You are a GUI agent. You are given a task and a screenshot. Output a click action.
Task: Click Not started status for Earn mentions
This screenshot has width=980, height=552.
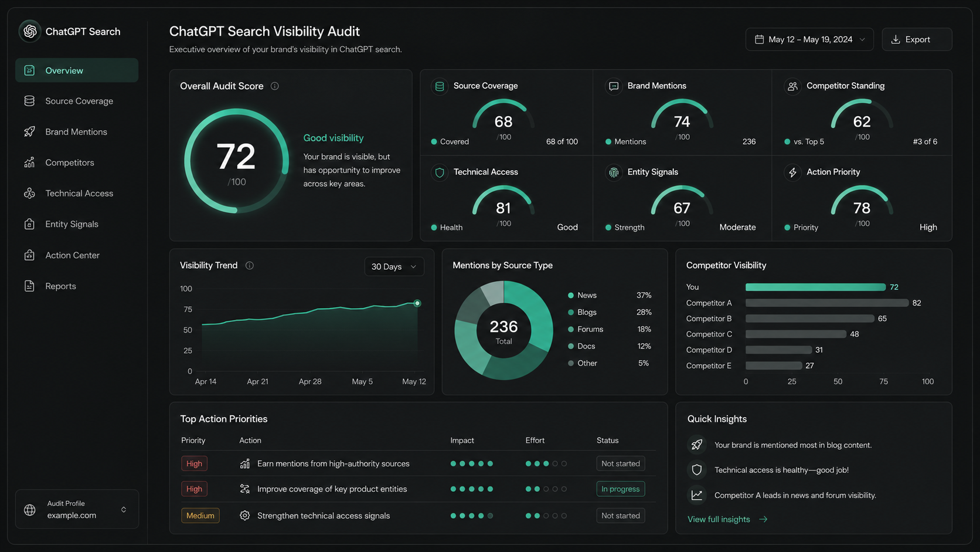(x=621, y=463)
